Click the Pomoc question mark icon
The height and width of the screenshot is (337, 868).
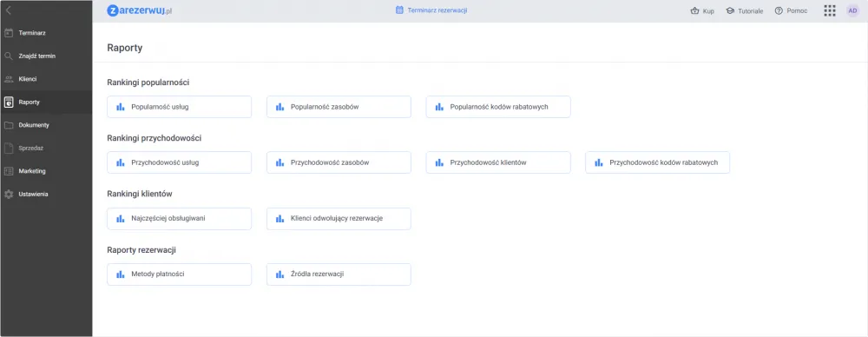click(x=779, y=10)
